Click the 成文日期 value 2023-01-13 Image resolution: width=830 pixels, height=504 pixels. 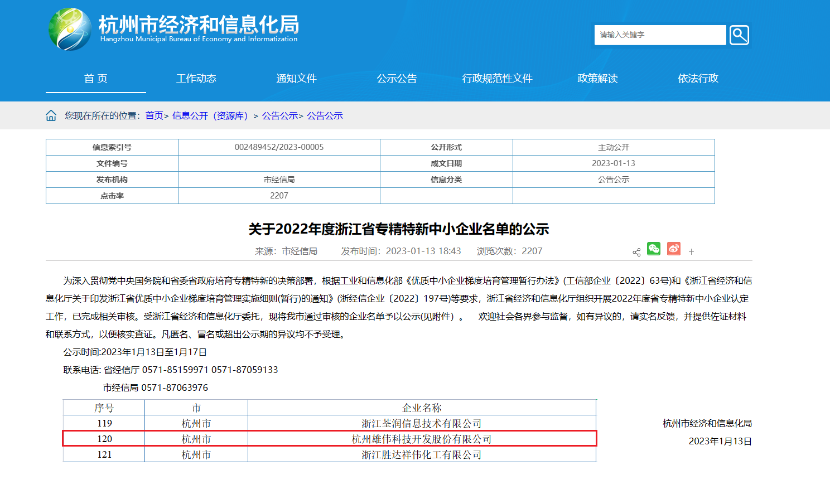point(614,163)
